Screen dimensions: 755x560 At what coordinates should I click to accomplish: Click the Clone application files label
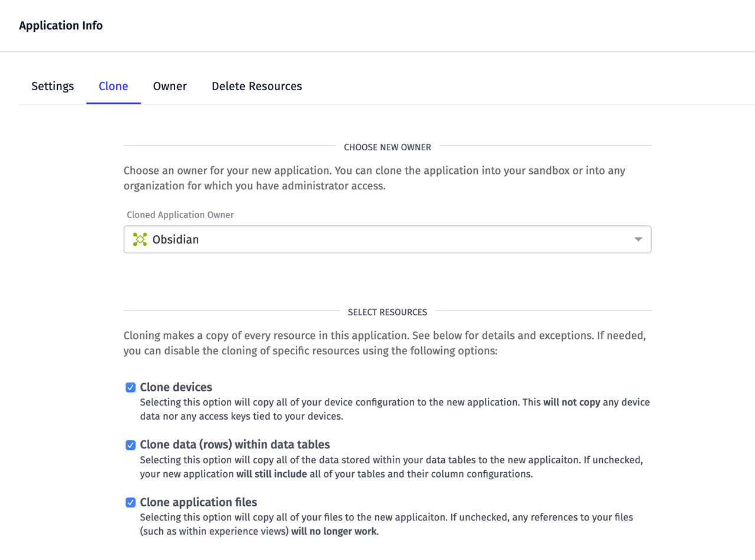199,502
